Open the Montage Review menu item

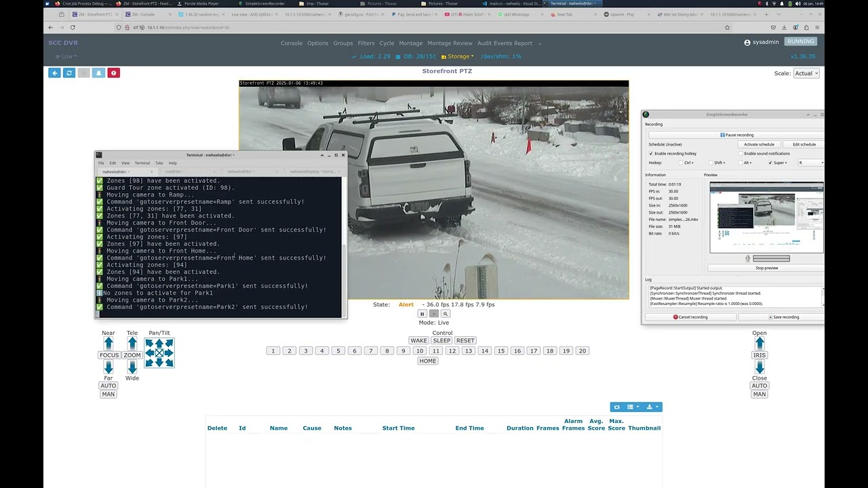[450, 43]
